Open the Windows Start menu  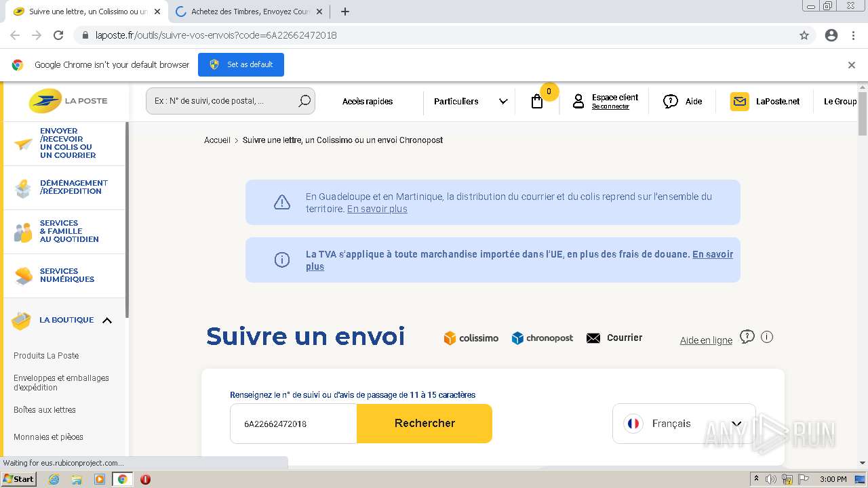point(19,479)
